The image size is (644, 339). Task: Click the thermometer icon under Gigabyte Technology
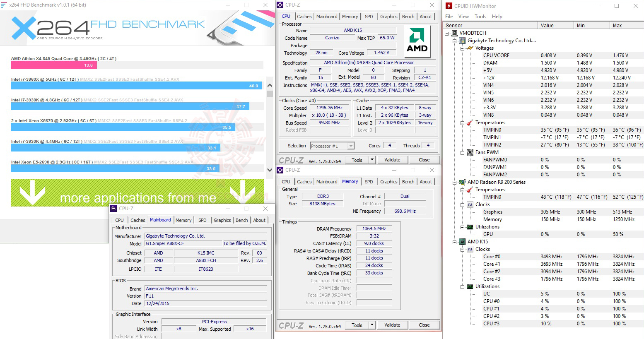[x=470, y=123]
